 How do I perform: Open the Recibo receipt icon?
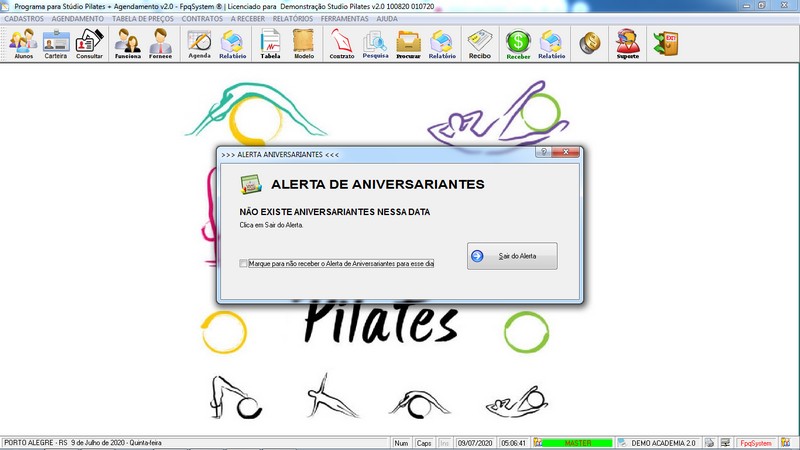(480, 44)
